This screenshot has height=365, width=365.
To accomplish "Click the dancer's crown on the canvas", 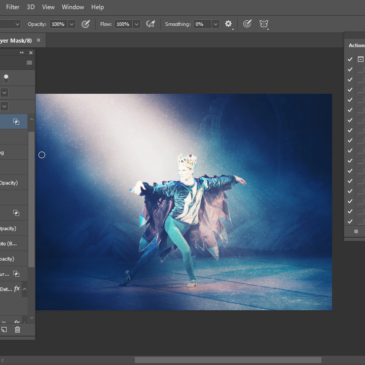I will (187, 161).
